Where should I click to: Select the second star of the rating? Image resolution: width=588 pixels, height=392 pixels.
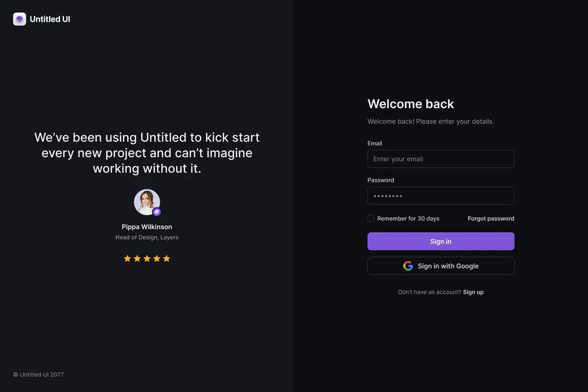pyautogui.click(x=137, y=258)
